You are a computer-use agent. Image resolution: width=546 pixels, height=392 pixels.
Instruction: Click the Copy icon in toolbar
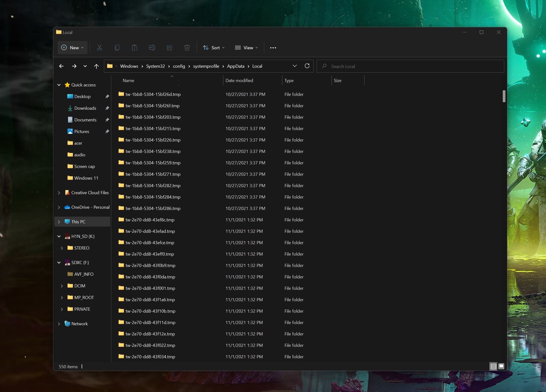117,48
